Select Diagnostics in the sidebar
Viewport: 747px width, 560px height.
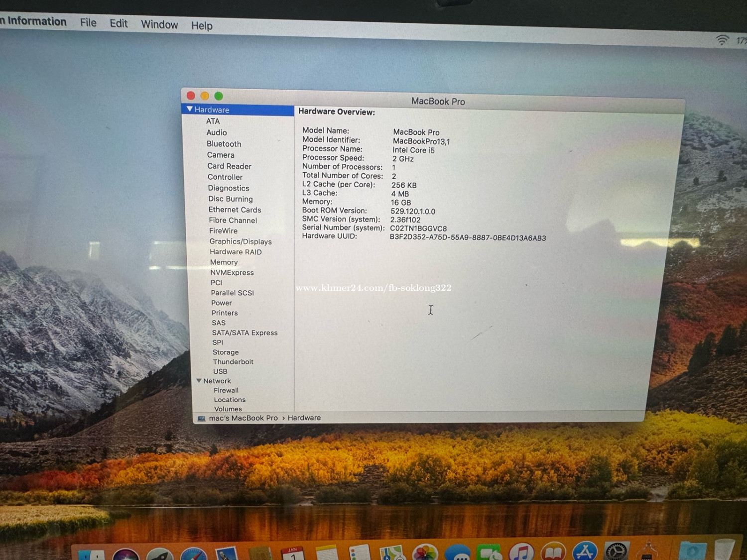tap(229, 188)
